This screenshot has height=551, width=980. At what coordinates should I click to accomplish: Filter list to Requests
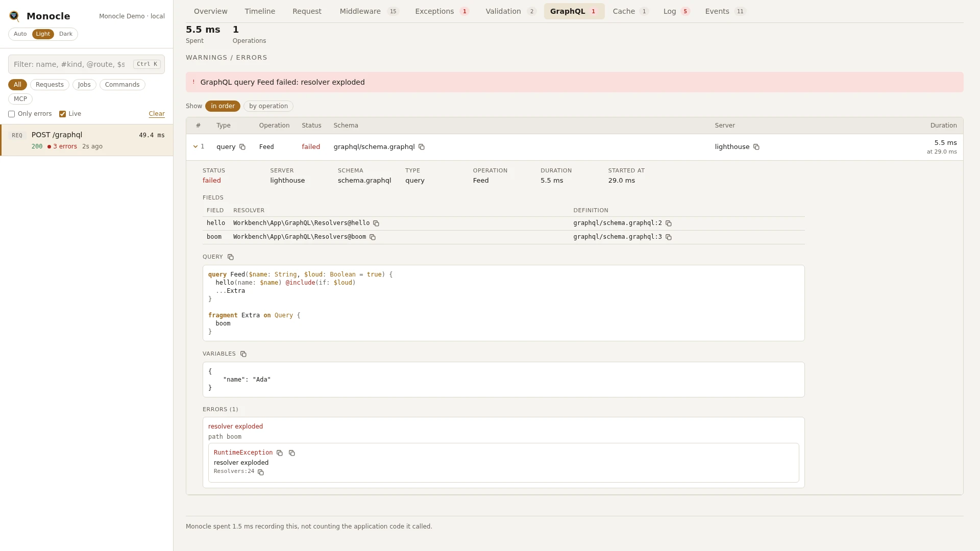click(50, 85)
